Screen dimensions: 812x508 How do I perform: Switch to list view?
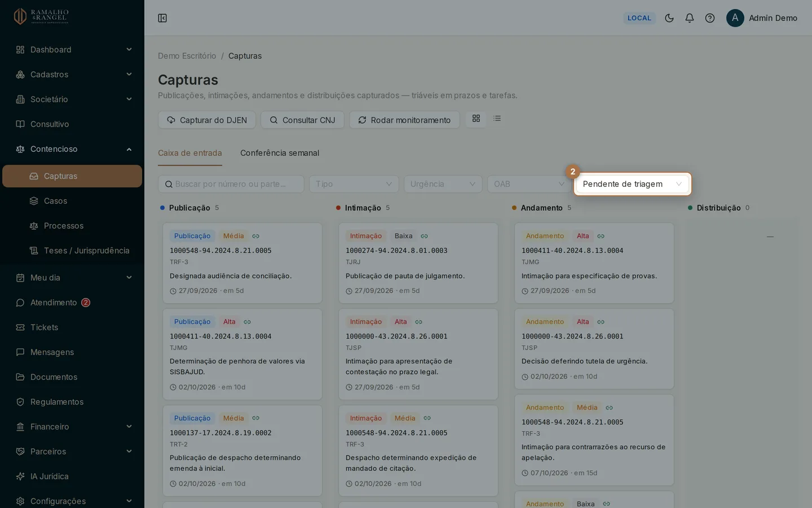[497, 119]
